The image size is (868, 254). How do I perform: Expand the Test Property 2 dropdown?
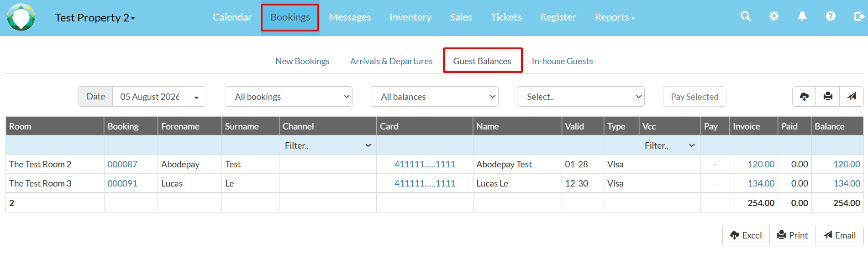pyautogui.click(x=95, y=18)
